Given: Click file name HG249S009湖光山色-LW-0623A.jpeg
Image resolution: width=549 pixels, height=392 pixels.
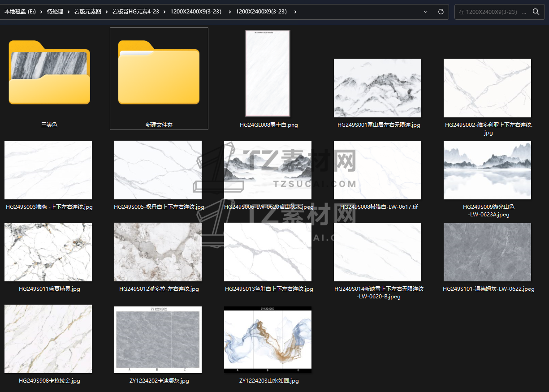Looking at the screenshot, I should (488, 211).
